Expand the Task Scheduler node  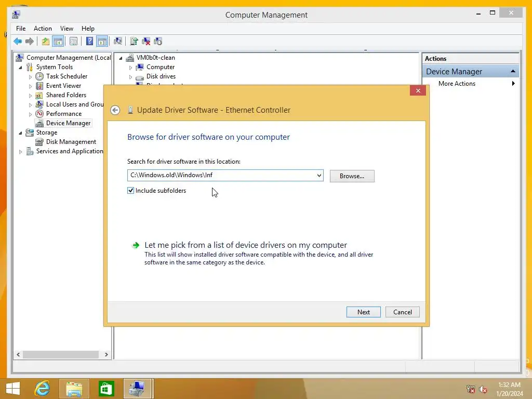(30, 77)
